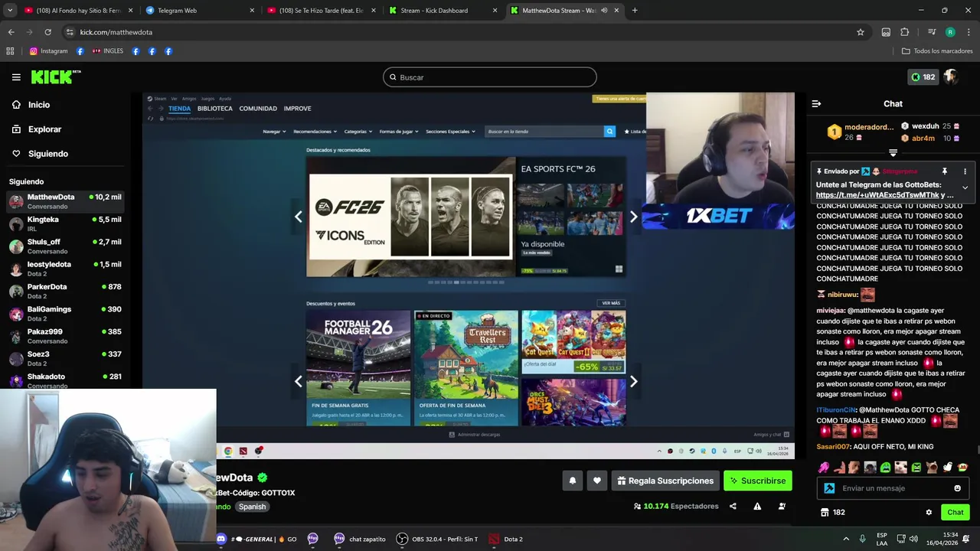Select the Soez3 channel
The height and width of the screenshot is (551, 980).
point(65,358)
